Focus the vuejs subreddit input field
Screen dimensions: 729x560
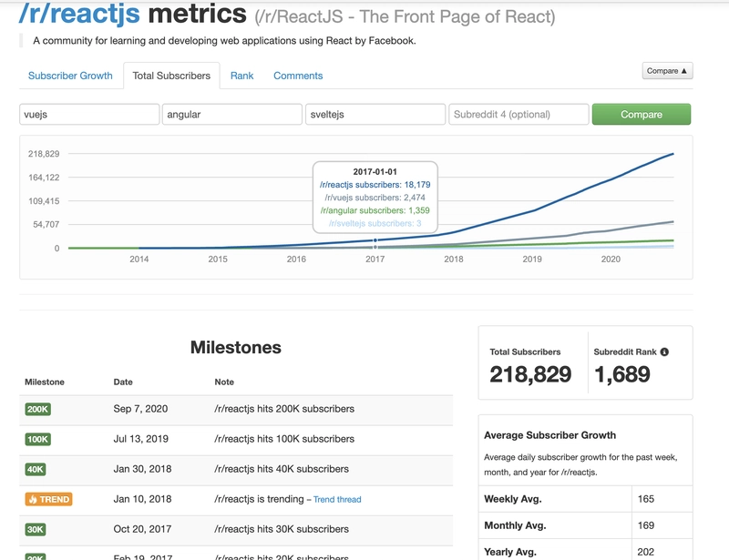pyautogui.click(x=89, y=115)
